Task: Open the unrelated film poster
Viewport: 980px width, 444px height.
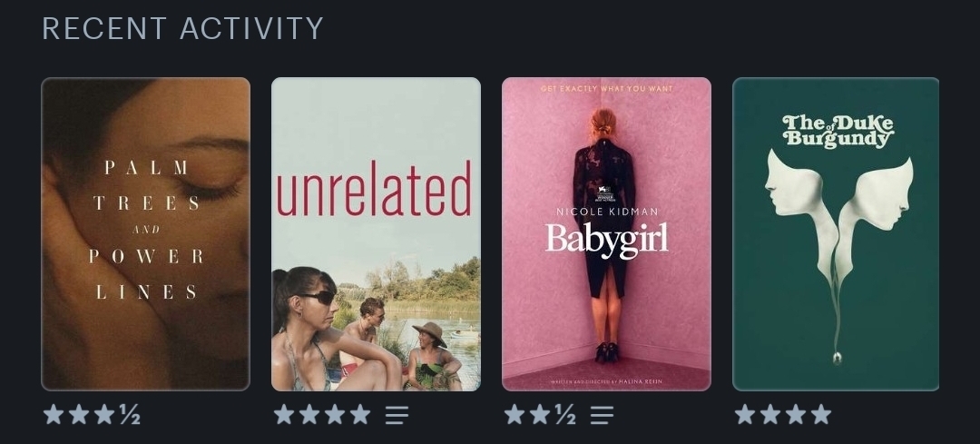Action: [x=376, y=234]
